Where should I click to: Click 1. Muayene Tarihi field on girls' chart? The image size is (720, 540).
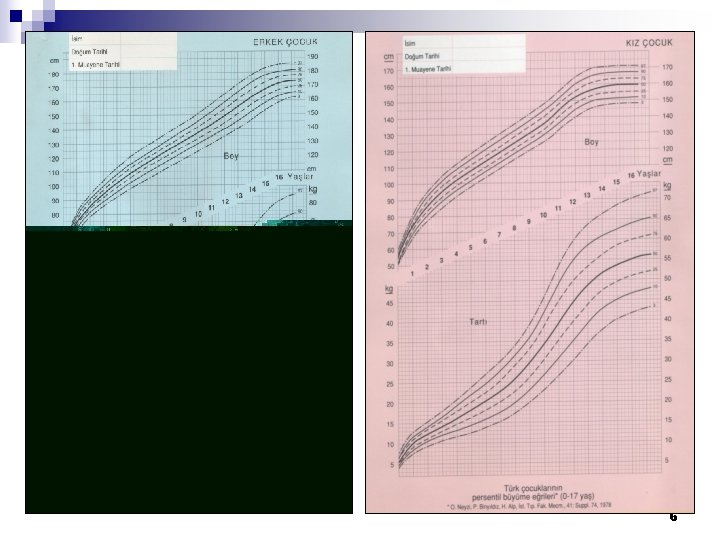tap(464, 69)
